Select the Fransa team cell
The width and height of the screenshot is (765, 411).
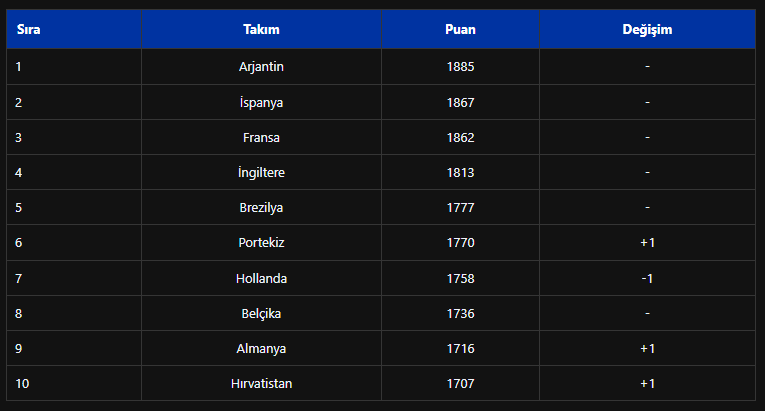(262, 138)
